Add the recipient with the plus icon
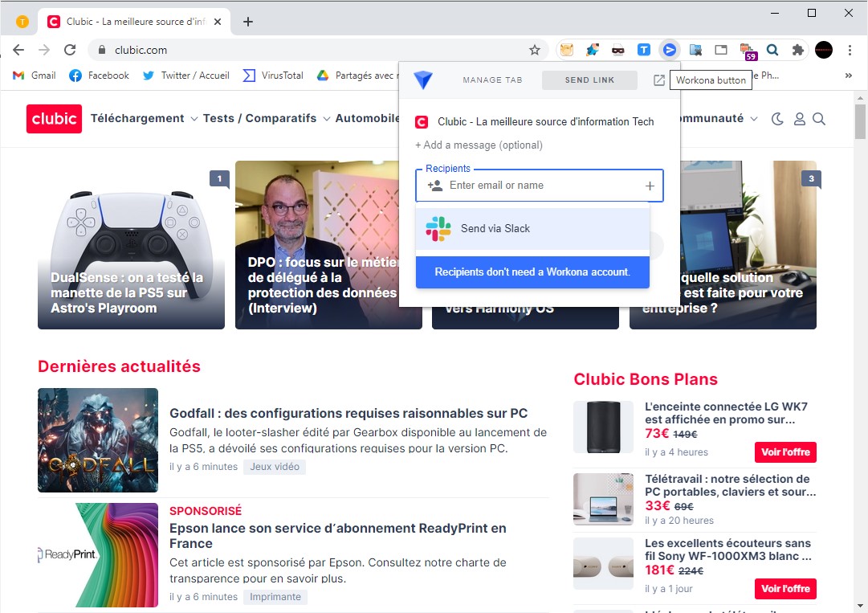 pos(650,186)
